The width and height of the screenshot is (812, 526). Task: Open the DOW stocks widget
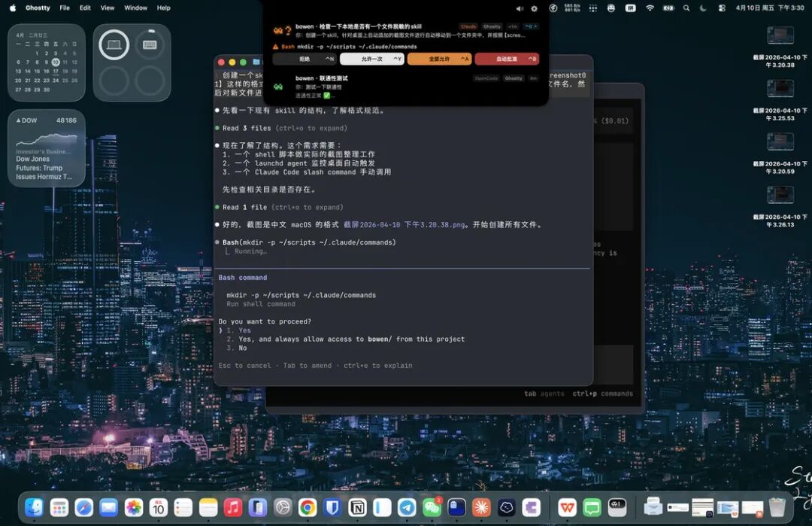47,148
